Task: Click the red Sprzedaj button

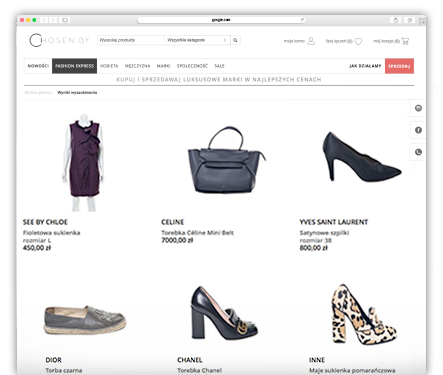Action: click(x=399, y=66)
